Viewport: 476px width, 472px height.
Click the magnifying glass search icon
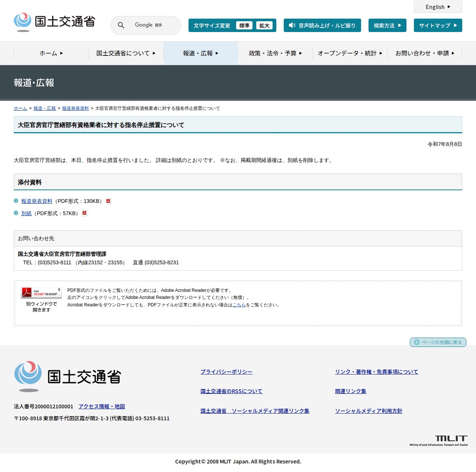tap(121, 25)
